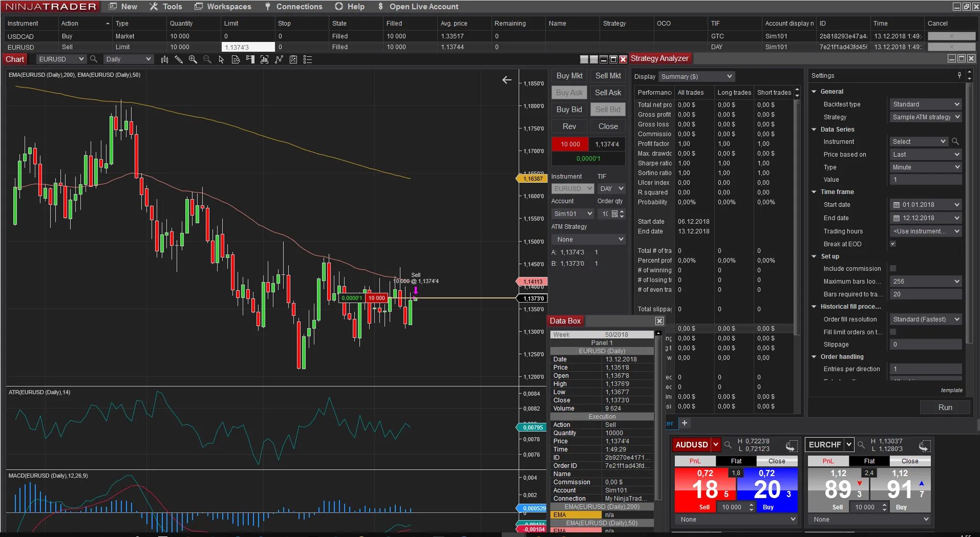Search instrument with the chart magnifier icon
This screenshot has height=537, width=980.
click(x=94, y=59)
